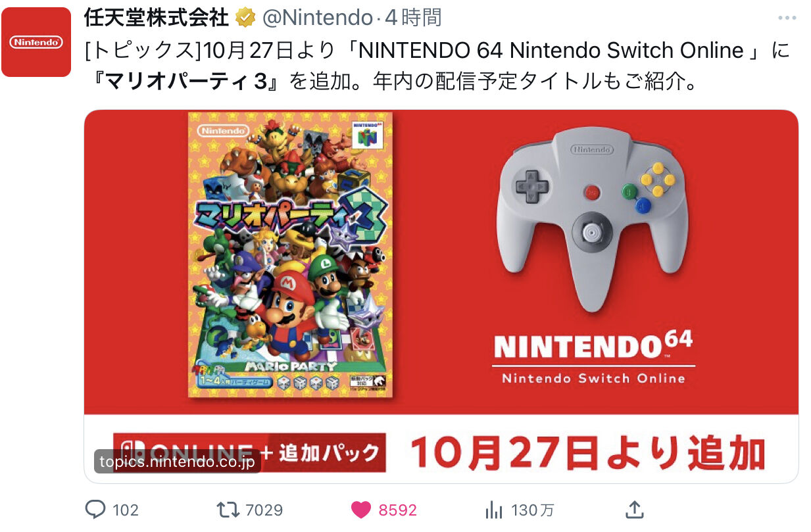The width and height of the screenshot is (811, 532).
Task: Click the ONLINE + 追加パック red badge
Action: pos(249,452)
